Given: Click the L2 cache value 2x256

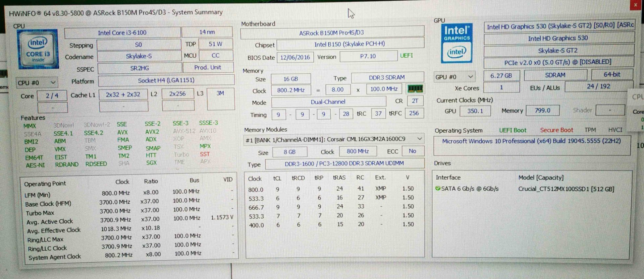Looking at the screenshot, I should point(178,94).
